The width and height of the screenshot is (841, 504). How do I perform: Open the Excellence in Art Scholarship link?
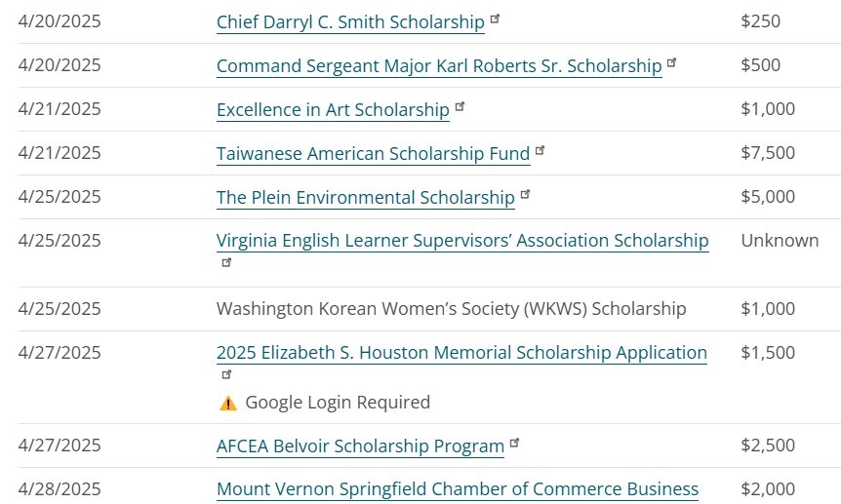(x=333, y=110)
